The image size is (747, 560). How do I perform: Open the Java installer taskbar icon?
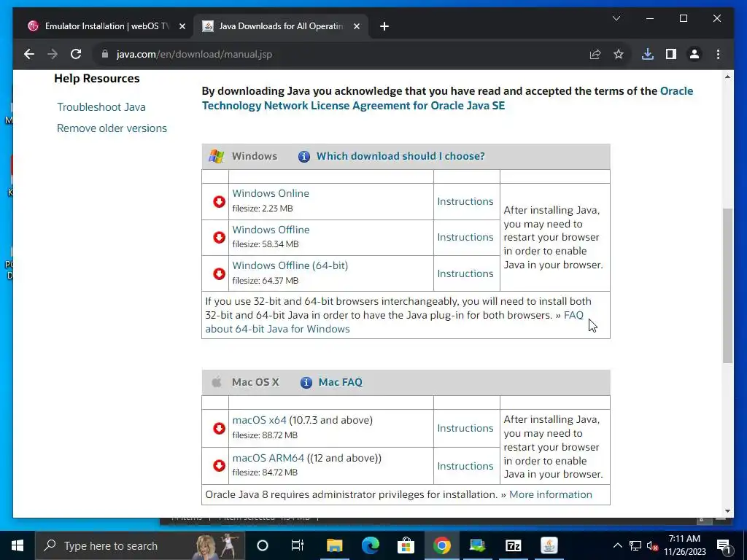coord(549,545)
